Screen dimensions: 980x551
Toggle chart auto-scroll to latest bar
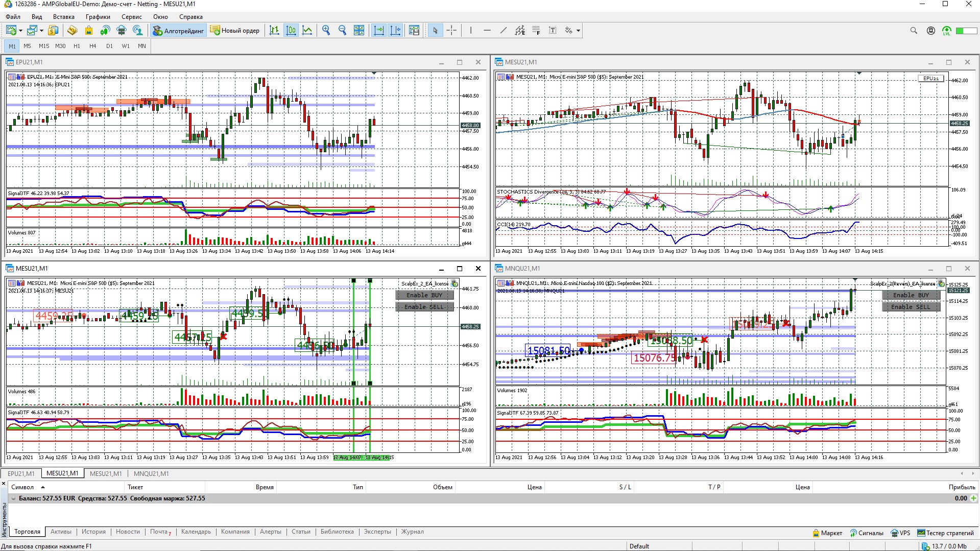(x=379, y=31)
